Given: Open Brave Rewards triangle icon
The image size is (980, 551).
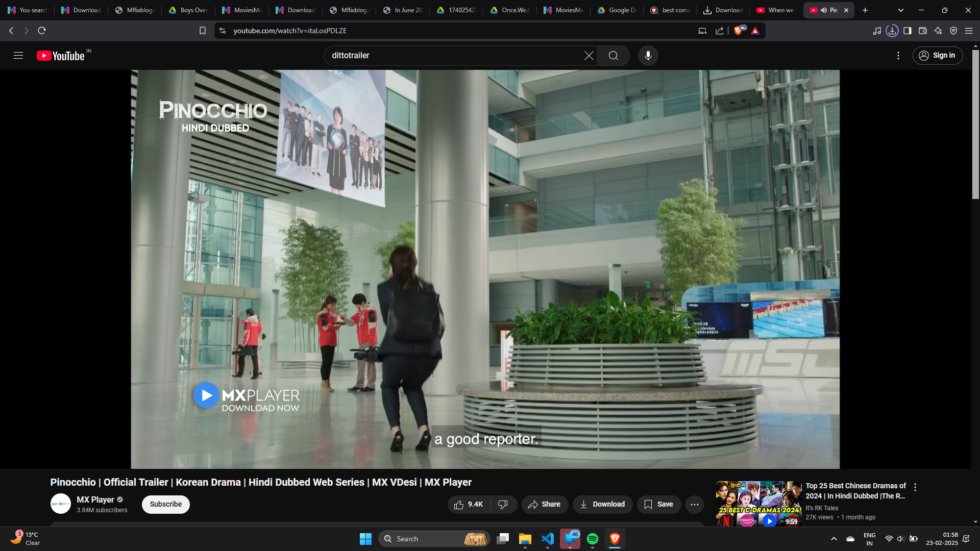Looking at the screenshot, I should [x=755, y=31].
